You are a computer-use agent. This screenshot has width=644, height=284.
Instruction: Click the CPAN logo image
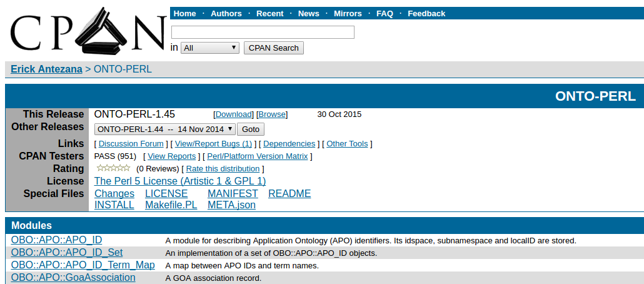(88, 31)
